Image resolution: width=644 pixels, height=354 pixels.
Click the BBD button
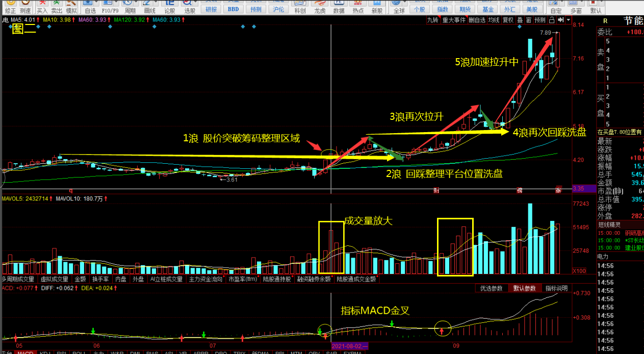(233, 9)
